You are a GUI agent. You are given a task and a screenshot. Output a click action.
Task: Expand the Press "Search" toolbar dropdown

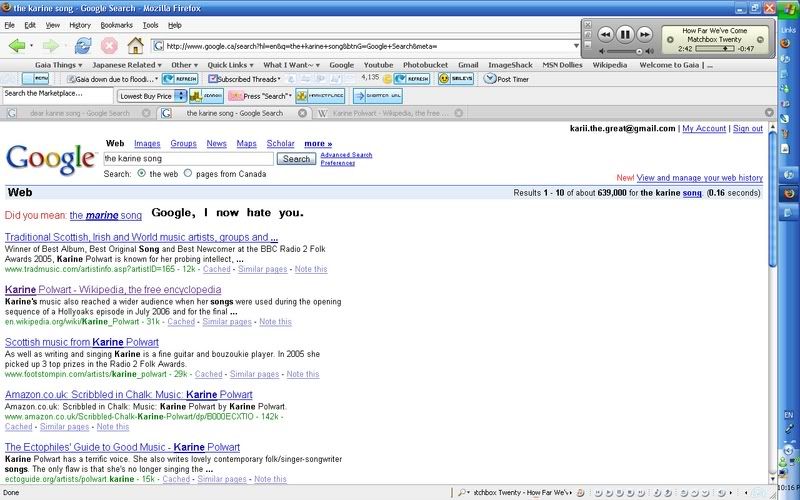260,96
